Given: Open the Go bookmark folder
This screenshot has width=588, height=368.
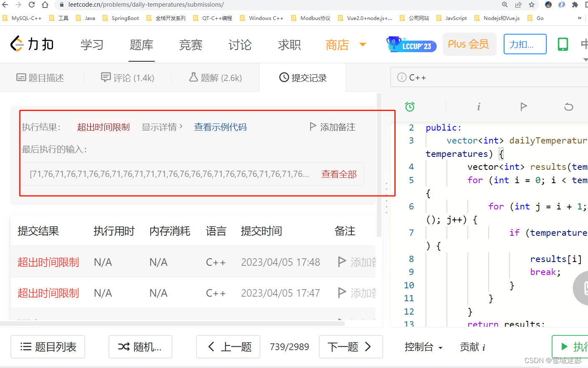Looking at the screenshot, I should coord(536,18).
